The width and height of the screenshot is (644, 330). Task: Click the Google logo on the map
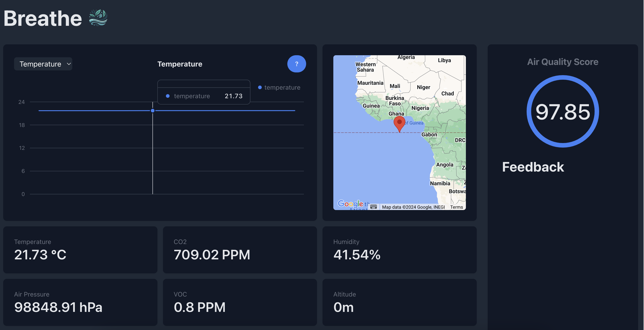(x=350, y=204)
